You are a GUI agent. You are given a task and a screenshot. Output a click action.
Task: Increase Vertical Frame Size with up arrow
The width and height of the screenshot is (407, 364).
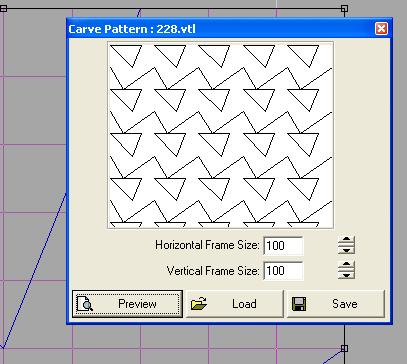[x=346, y=265]
